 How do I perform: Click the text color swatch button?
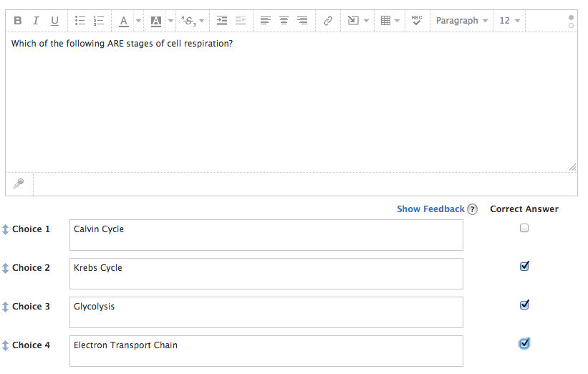click(123, 21)
